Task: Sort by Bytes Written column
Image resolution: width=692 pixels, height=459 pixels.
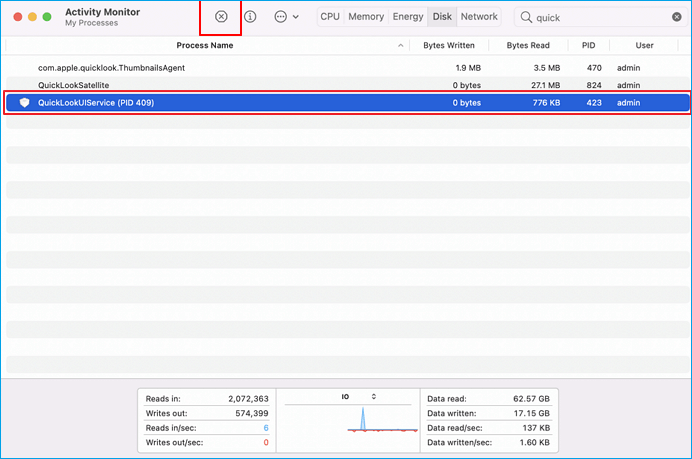Action: pos(448,46)
